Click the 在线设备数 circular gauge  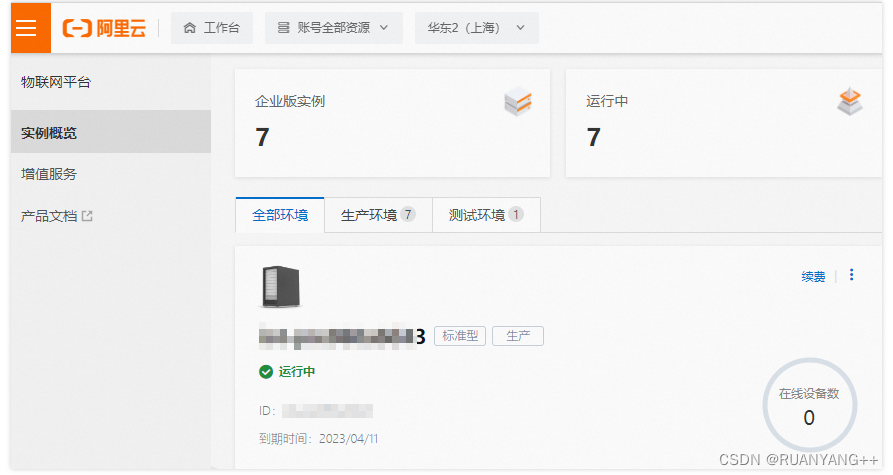coord(809,405)
